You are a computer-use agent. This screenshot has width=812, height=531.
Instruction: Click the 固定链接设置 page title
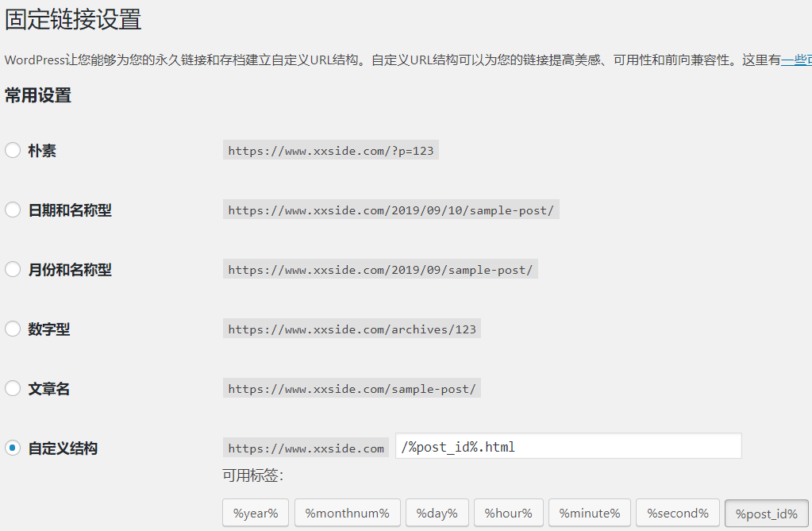(73, 19)
